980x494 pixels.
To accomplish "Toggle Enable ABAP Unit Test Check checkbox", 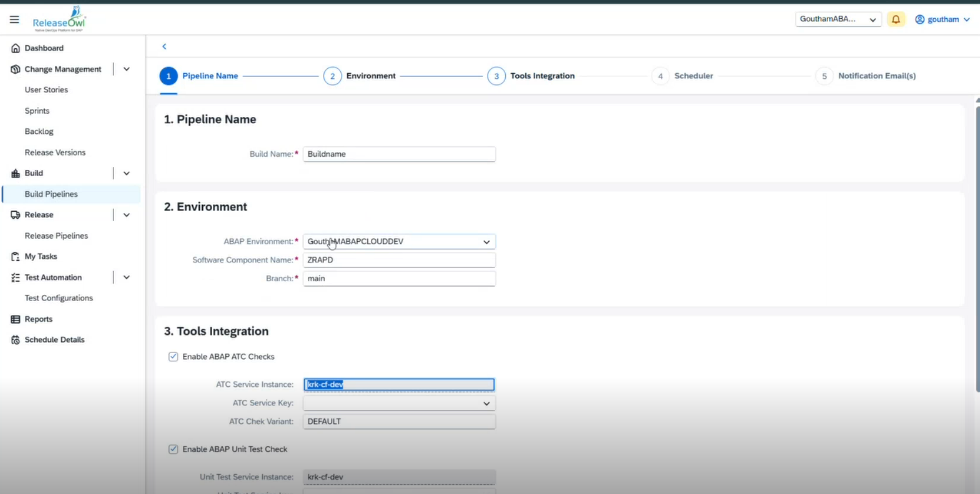I will pyautogui.click(x=174, y=449).
